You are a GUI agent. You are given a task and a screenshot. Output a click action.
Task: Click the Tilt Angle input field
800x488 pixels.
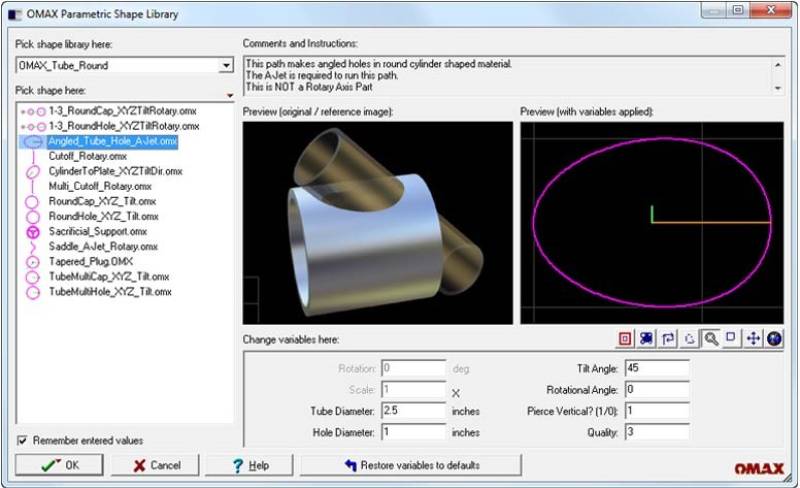point(657,368)
